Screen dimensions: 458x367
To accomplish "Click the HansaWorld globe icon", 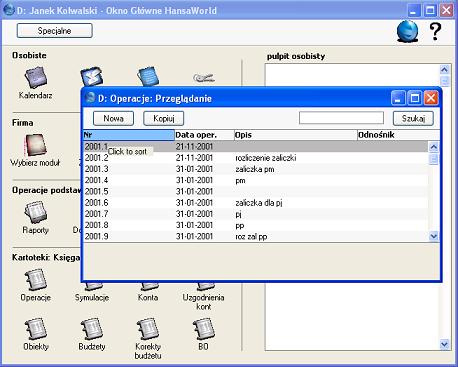I will pos(407,31).
